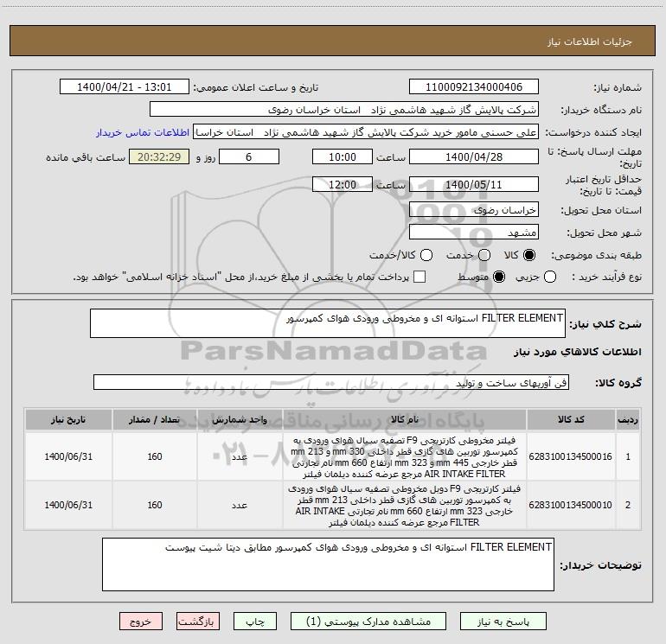
Task: Click the quantity 160 in row 2
Action: coord(155,505)
